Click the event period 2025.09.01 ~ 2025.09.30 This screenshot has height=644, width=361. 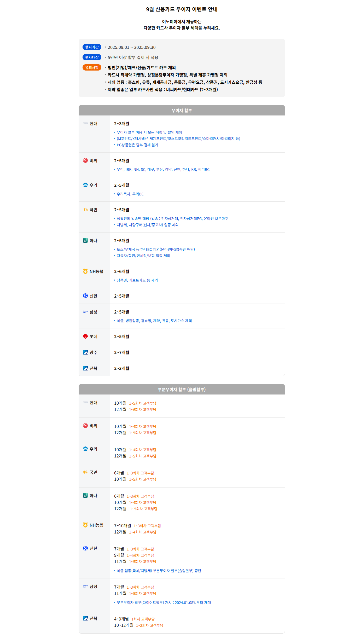(132, 47)
